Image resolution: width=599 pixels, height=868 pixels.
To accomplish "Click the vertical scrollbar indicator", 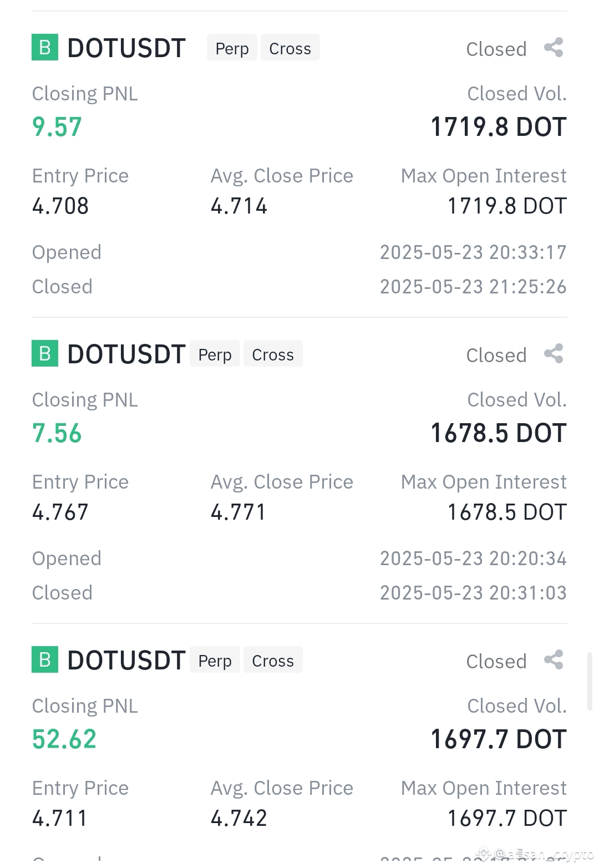I will tap(590, 681).
